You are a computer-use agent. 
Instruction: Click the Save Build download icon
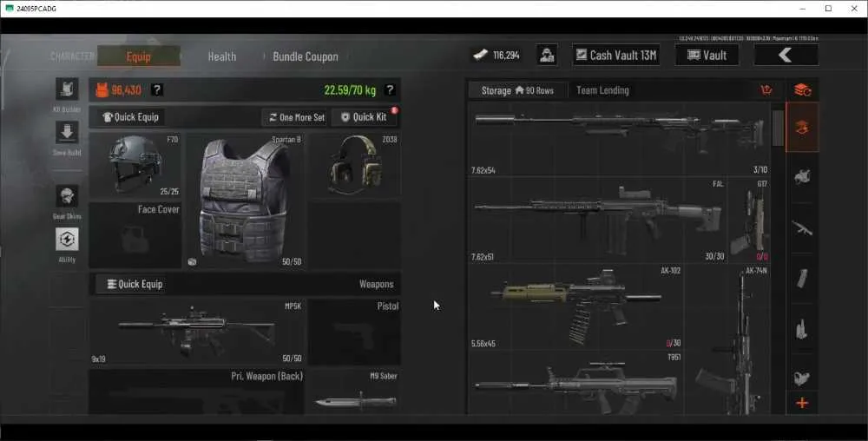pyautogui.click(x=67, y=132)
